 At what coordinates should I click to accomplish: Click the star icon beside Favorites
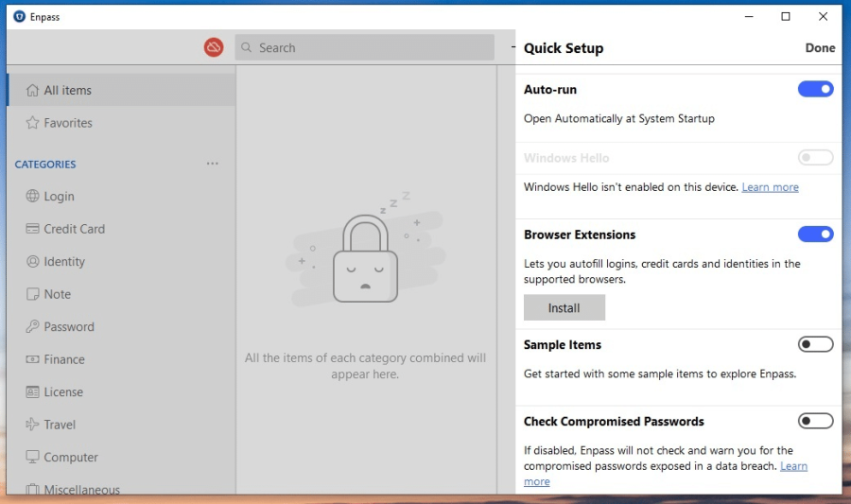[x=32, y=123]
